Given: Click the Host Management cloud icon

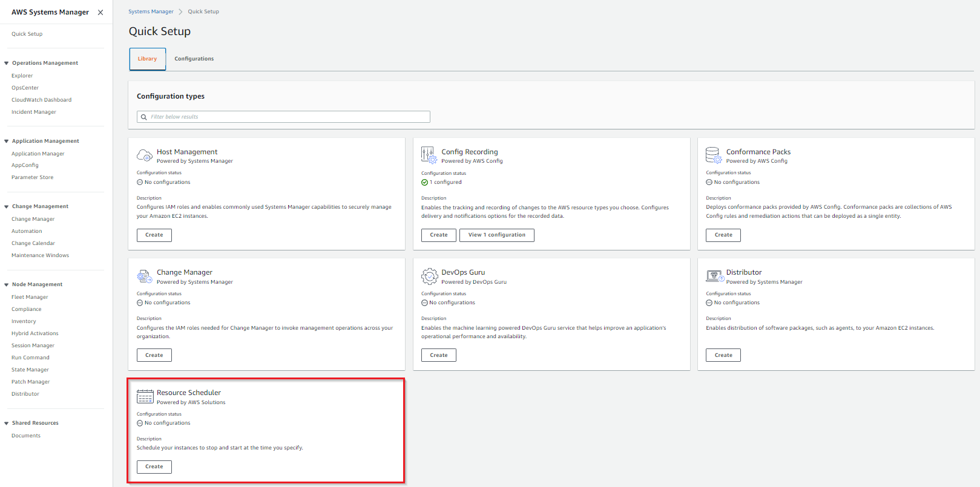Looking at the screenshot, I should 145,155.
